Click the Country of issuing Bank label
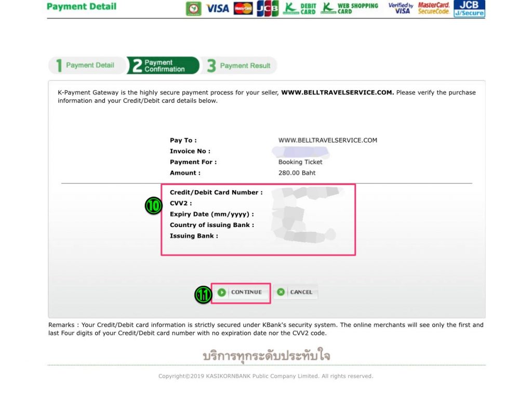The width and height of the screenshot is (532, 398). (212, 225)
